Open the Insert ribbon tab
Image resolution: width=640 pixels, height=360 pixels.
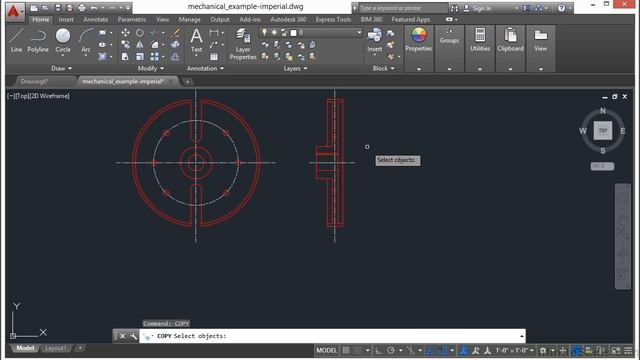(x=66, y=19)
